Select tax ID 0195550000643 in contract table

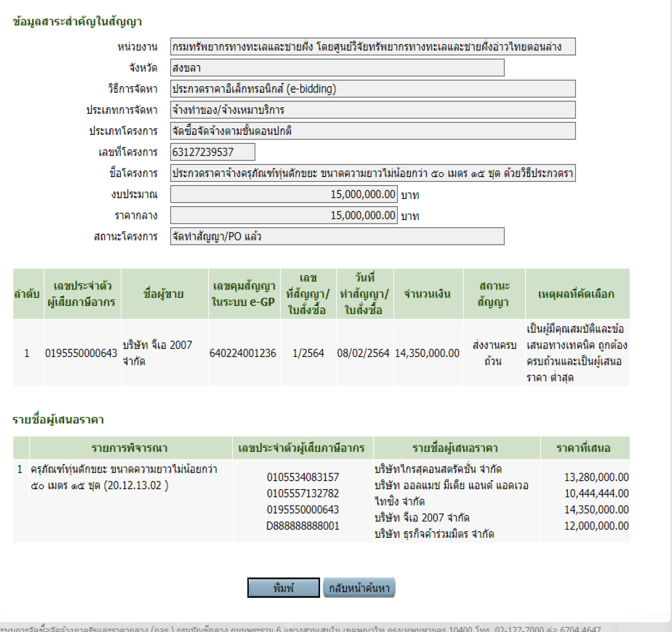[x=81, y=353]
